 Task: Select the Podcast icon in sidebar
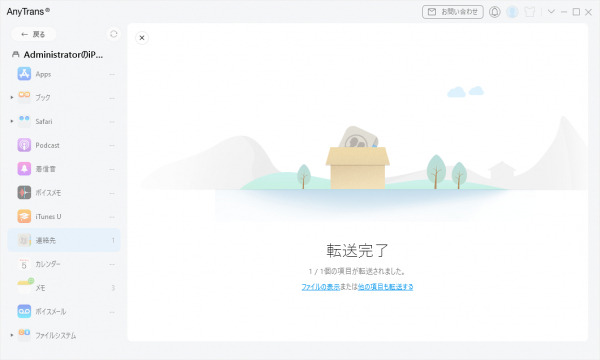coord(24,145)
